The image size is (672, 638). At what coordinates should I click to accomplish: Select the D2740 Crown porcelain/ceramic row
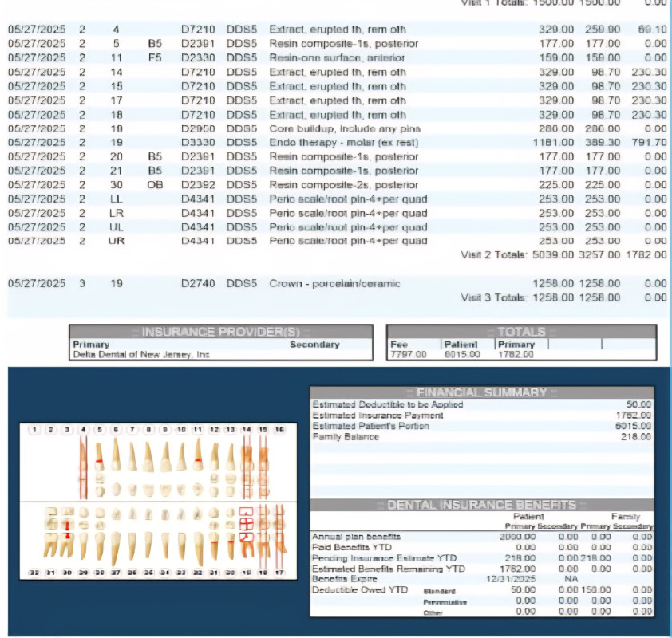coord(334,283)
